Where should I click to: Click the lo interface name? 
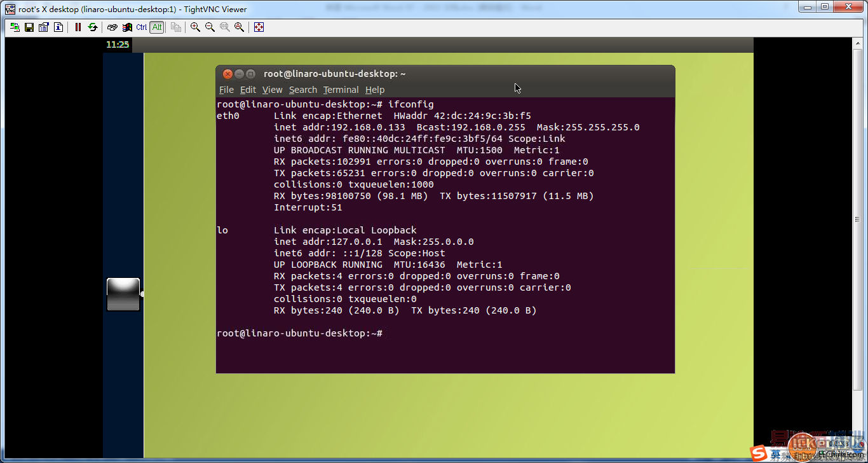[x=222, y=230]
